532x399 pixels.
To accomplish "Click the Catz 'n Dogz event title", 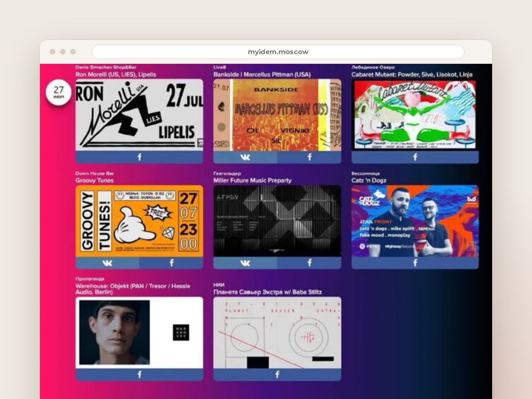I will (x=369, y=180).
